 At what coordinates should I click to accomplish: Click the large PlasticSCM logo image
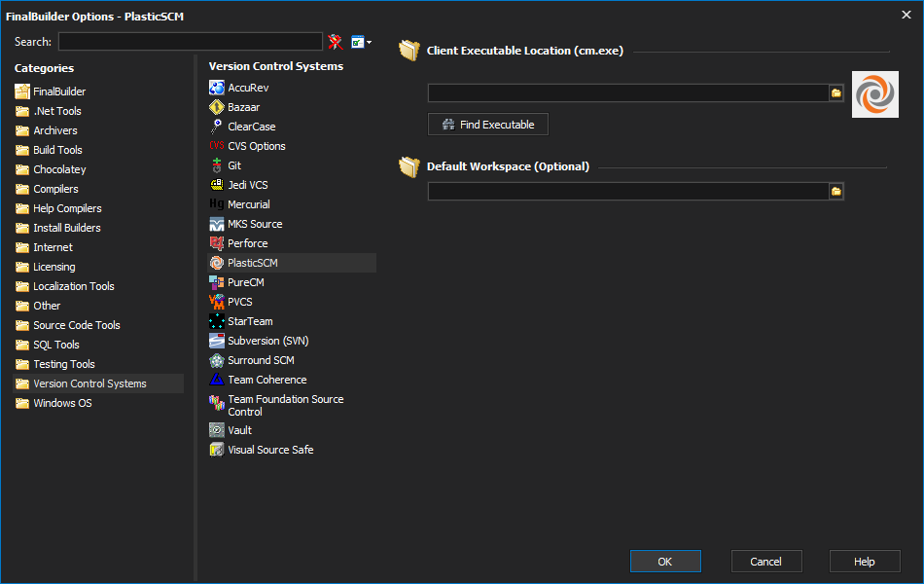coord(875,94)
